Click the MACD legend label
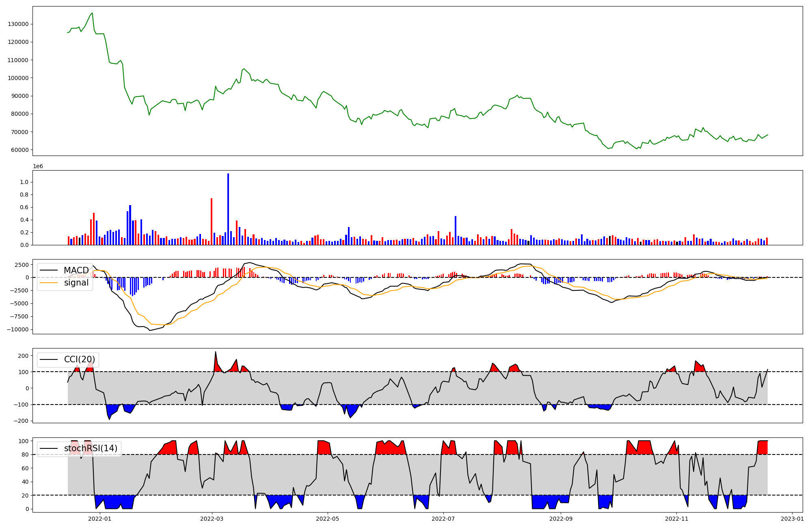This screenshot has width=812, height=528. [x=76, y=270]
